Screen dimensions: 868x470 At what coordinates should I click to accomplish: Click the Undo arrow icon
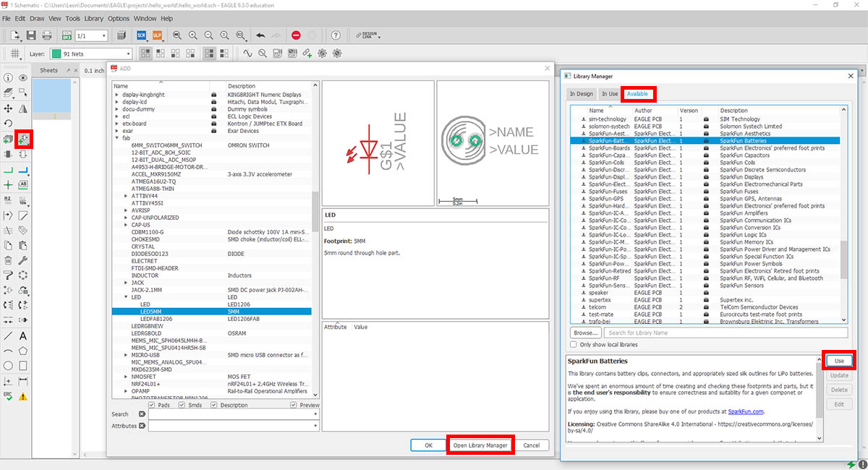pyautogui.click(x=260, y=35)
